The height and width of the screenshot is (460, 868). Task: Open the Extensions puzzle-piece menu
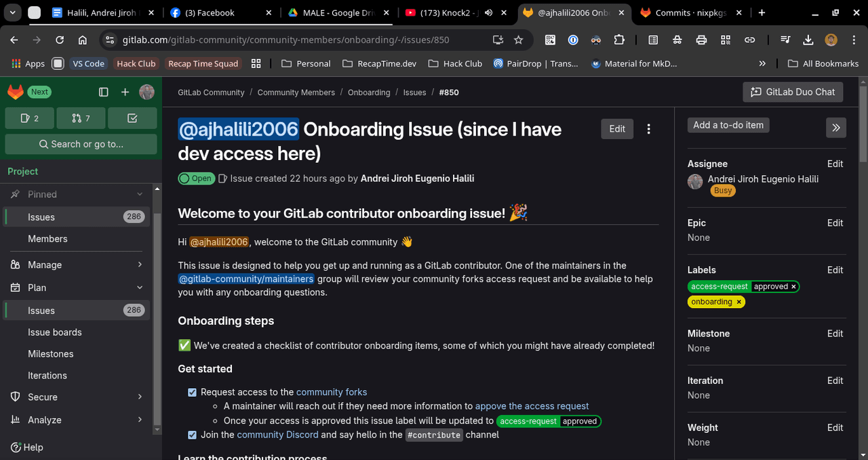(x=619, y=40)
